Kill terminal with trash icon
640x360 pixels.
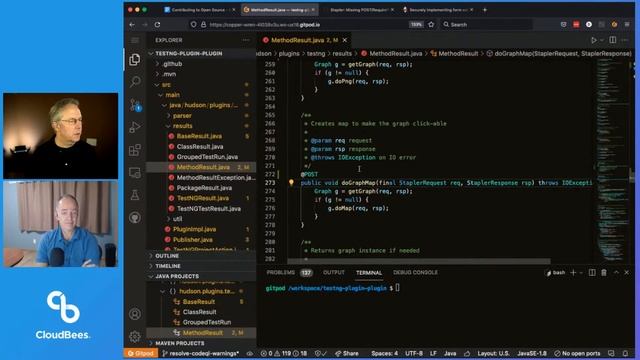(x=604, y=273)
